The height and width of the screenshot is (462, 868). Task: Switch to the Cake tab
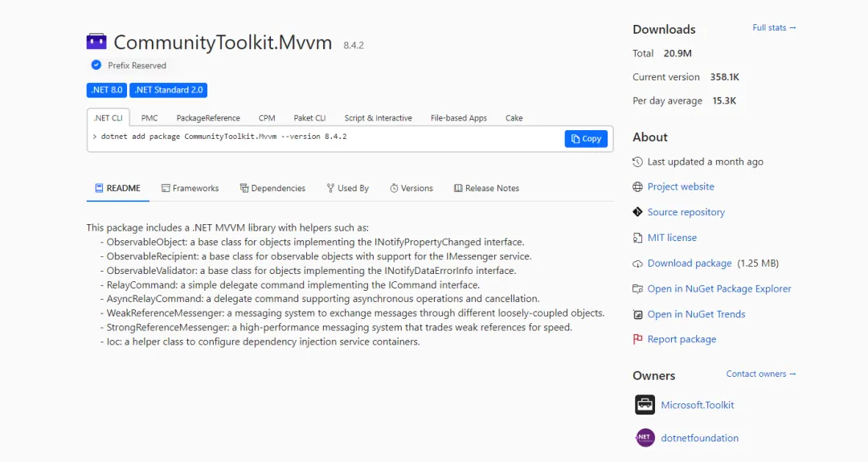click(x=514, y=118)
